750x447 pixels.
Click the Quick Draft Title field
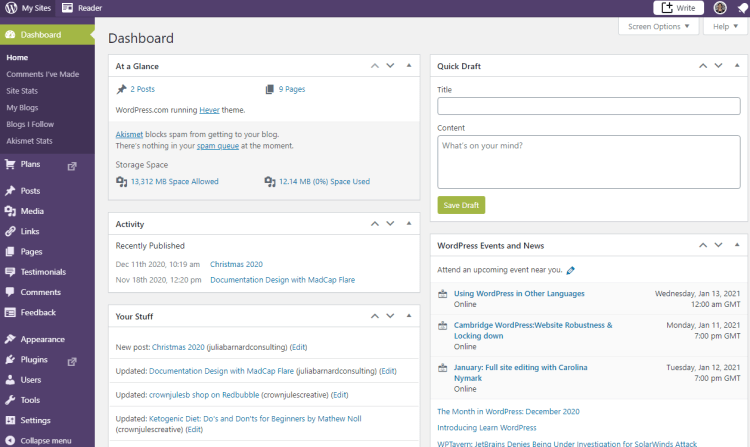(588, 106)
